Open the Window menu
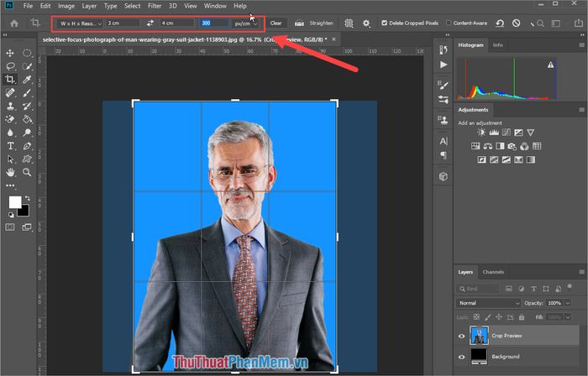Viewport: 588px width, 376px height. (x=215, y=6)
